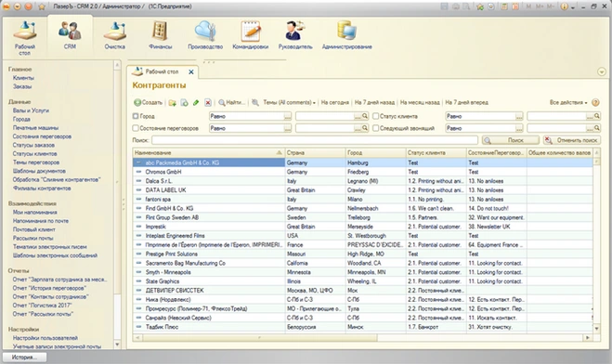This screenshot has height=364, width=612.
Task: Open Отчет "Логистика 2017" link
Action: click(42, 305)
